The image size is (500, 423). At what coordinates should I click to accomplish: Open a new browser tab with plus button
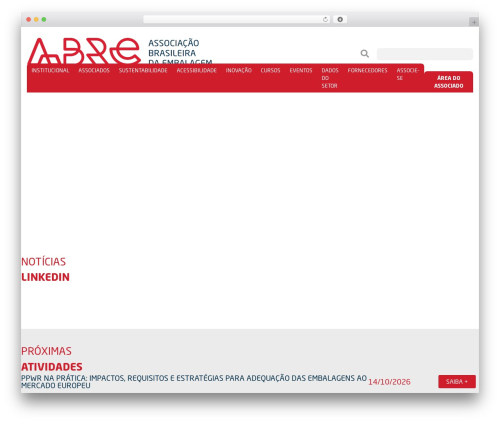click(x=474, y=22)
